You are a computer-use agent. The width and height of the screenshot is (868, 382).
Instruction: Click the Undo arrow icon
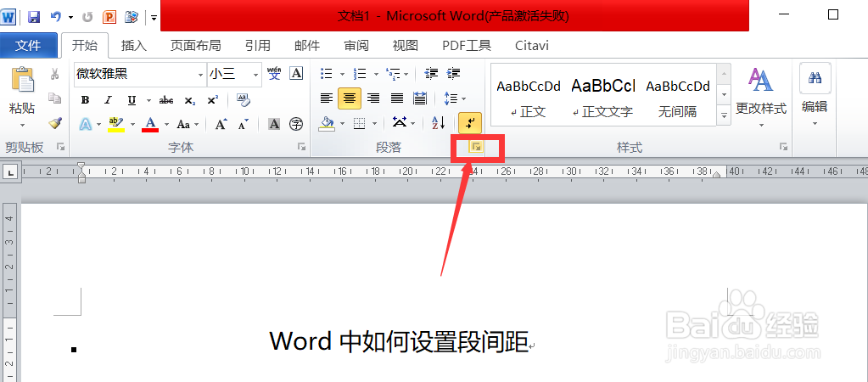(x=55, y=17)
